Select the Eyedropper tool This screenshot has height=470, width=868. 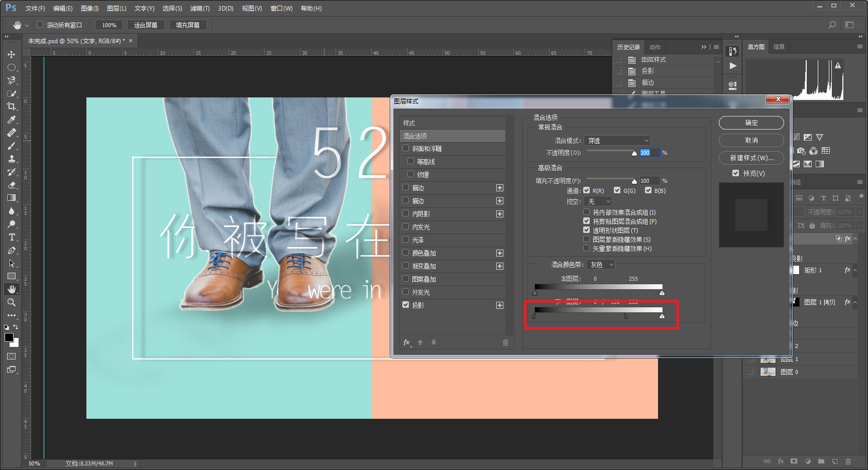click(x=11, y=120)
